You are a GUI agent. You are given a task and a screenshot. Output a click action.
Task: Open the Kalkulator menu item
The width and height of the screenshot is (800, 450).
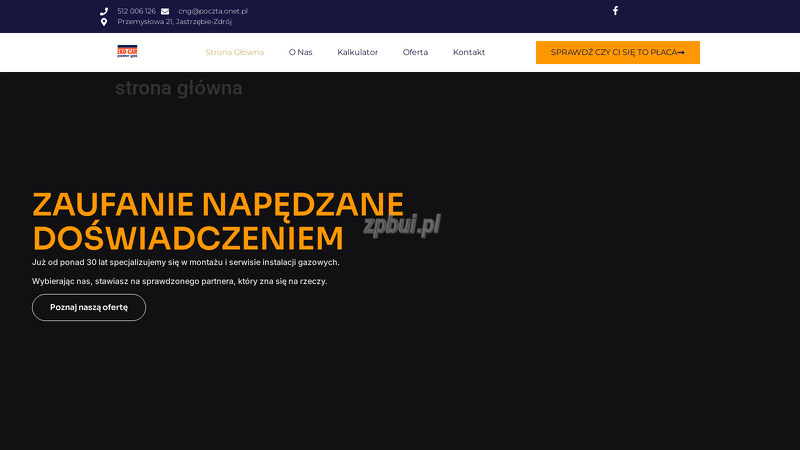click(357, 52)
